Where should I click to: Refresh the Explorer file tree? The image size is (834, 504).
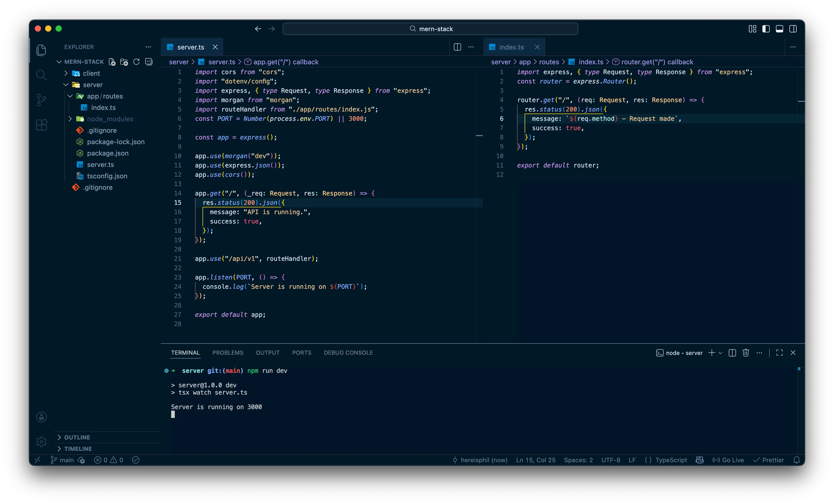click(136, 62)
